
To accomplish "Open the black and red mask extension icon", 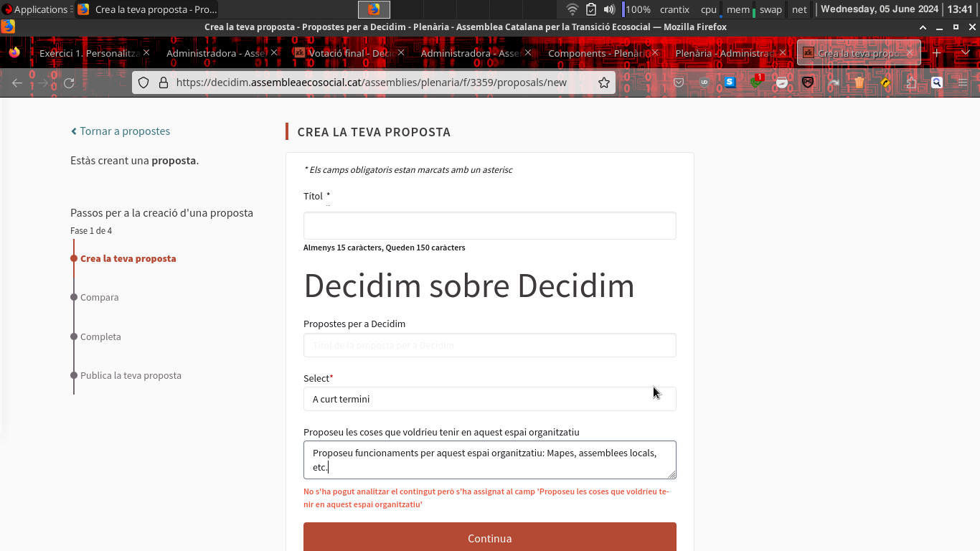I will pyautogui.click(x=808, y=83).
